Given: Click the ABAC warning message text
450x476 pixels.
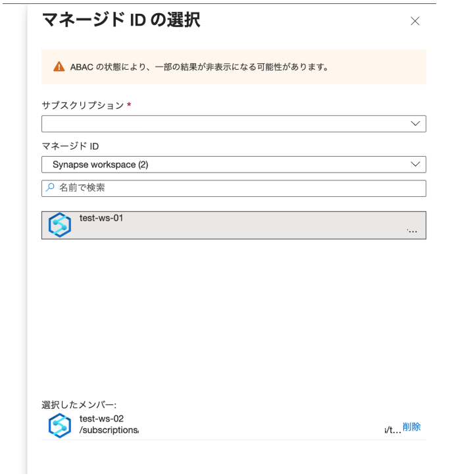Looking at the screenshot, I should pos(199,67).
